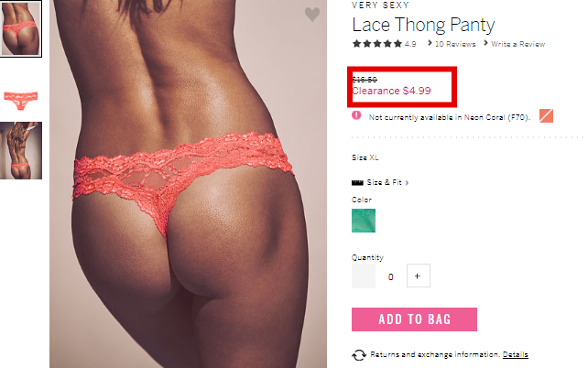This screenshot has height=368, width=588.
Task: Expand the Size & Fit guide
Action: click(387, 182)
